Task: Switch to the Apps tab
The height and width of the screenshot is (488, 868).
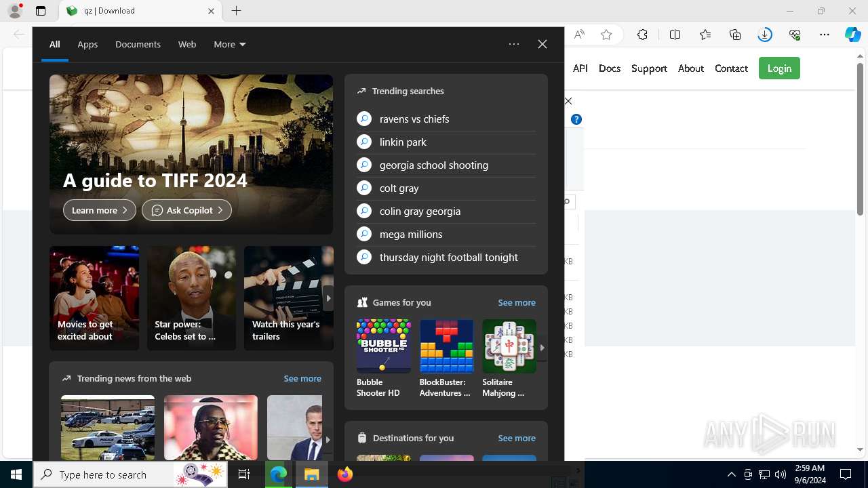Action: point(87,44)
